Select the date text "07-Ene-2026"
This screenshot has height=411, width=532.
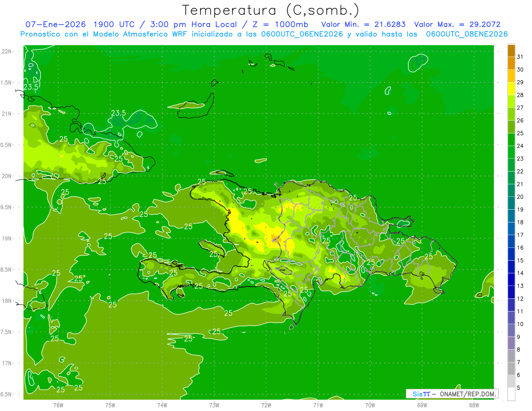coord(56,24)
